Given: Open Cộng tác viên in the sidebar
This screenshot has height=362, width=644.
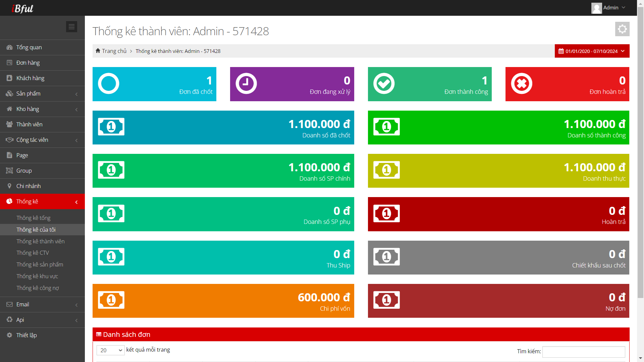Looking at the screenshot, I should [x=42, y=140].
